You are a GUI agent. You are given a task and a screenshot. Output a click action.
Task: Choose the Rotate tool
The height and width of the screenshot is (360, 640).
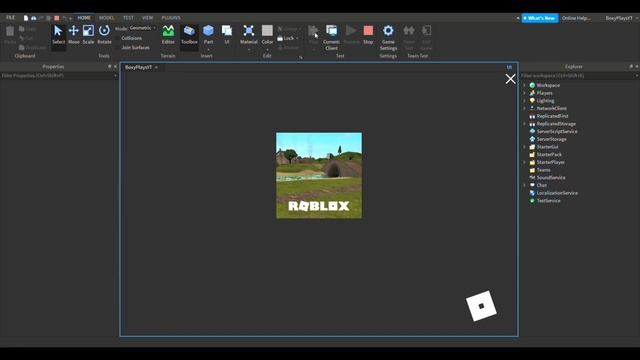click(x=104, y=35)
